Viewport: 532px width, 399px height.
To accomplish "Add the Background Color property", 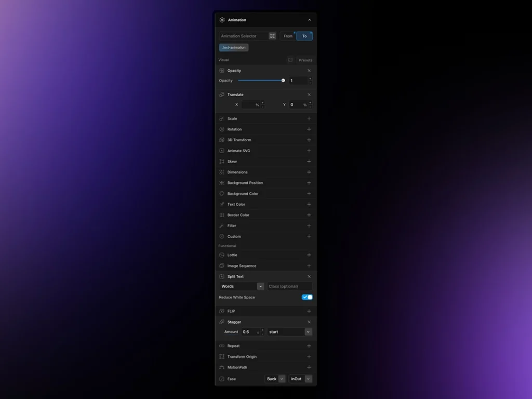I will coord(309,194).
